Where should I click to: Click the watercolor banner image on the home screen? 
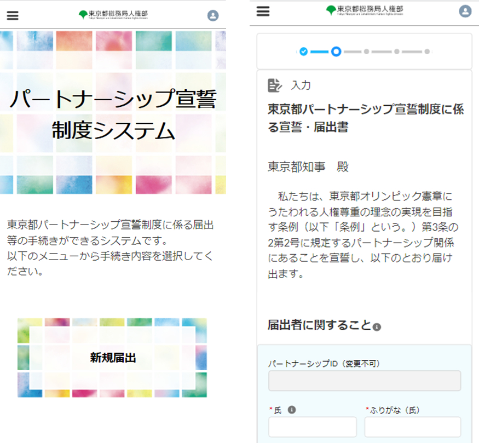[x=113, y=110]
